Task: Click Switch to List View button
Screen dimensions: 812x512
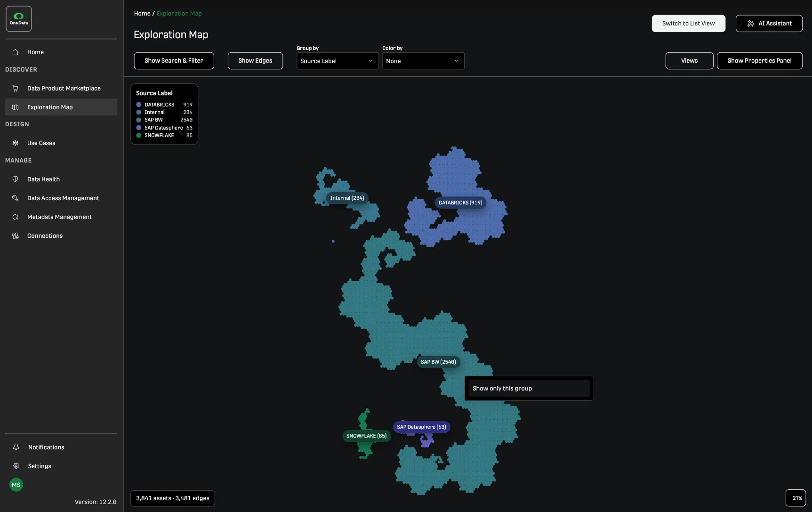Action: point(688,24)
